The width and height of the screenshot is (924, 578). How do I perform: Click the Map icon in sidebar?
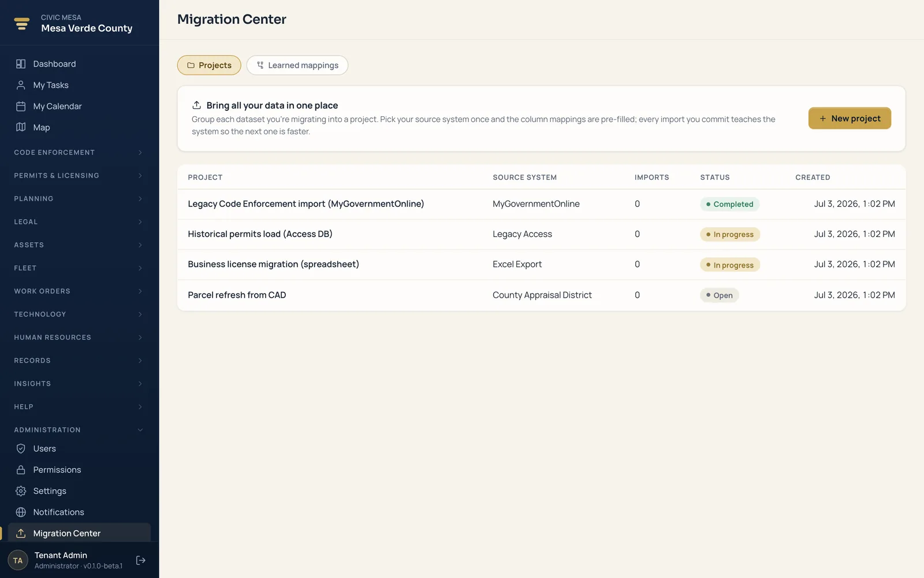click(21, 127)
